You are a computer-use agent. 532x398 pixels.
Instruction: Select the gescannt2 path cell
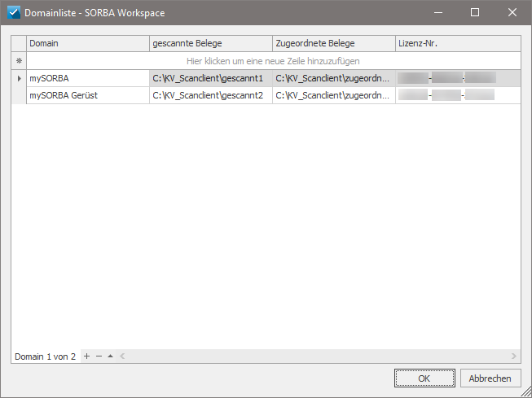click(x=211, y=95)
